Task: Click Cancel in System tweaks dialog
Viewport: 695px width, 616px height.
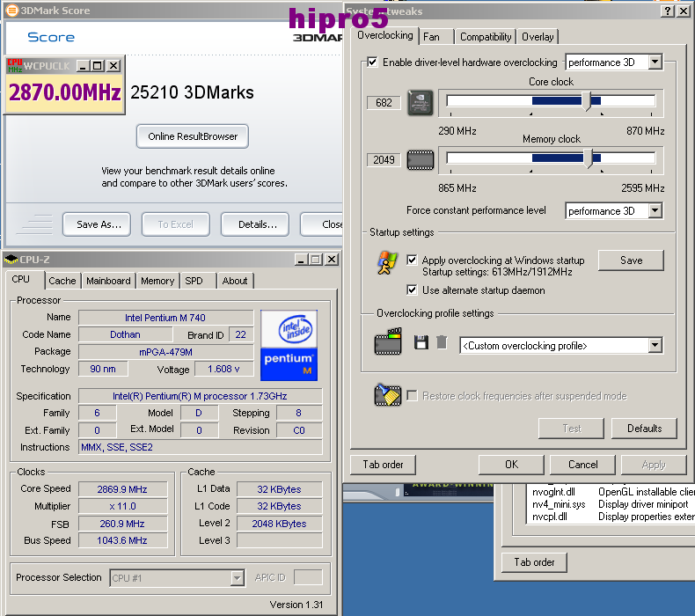Action: pyautogui.click(x=583, y=465)
